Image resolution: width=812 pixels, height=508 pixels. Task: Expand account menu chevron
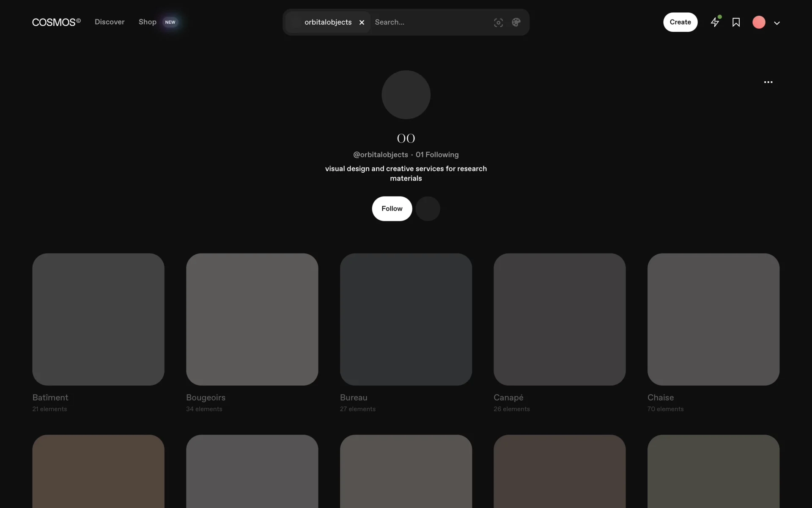[x=777, y=23]
